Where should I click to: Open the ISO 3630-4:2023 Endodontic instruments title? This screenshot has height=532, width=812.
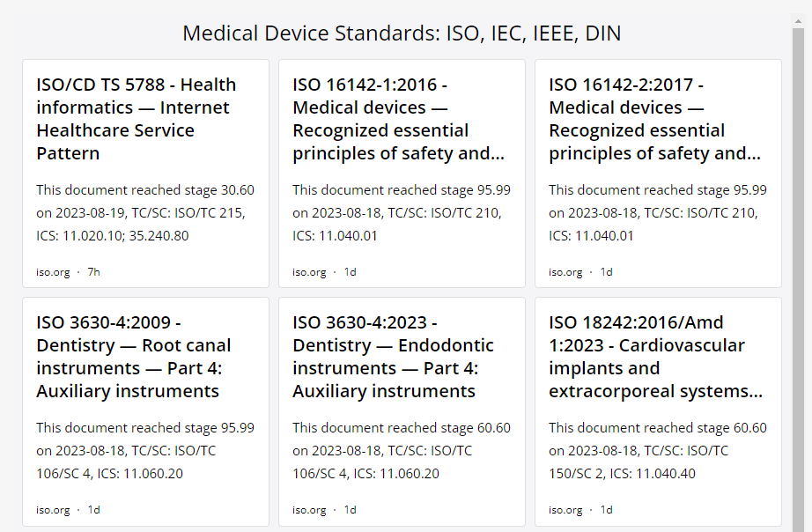pos(393,357)
